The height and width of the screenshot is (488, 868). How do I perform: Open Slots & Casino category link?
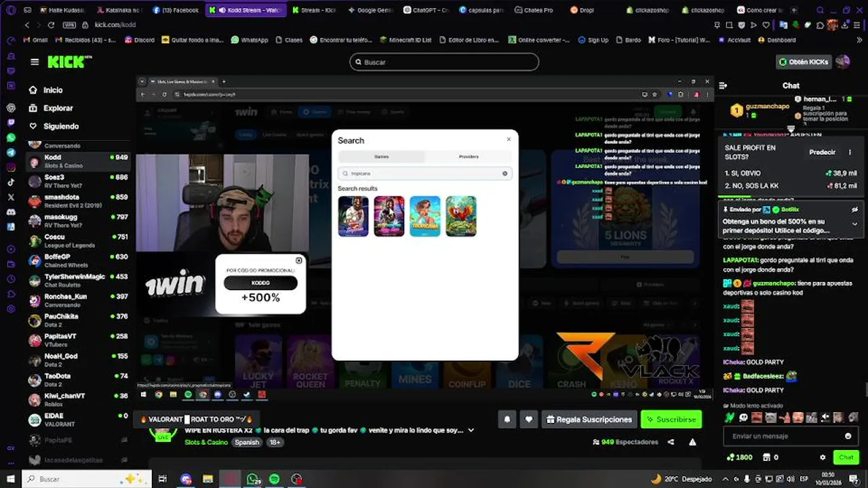click(x=206, y=442)
